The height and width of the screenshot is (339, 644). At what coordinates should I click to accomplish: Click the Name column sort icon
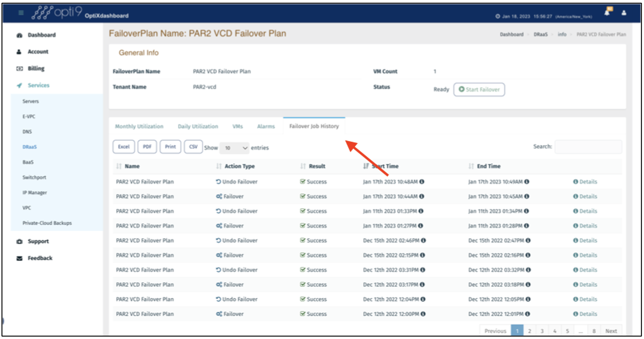click(119, 166)
